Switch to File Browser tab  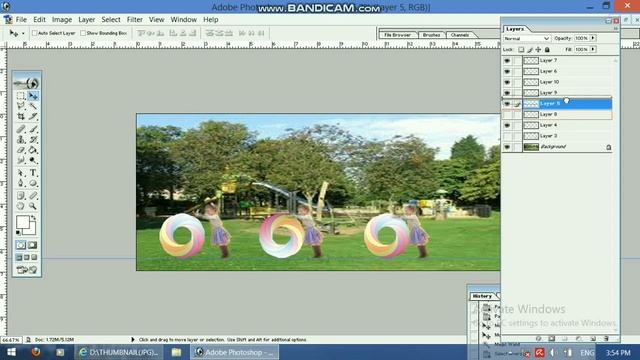pyautogui.click(x=398, y=35)
